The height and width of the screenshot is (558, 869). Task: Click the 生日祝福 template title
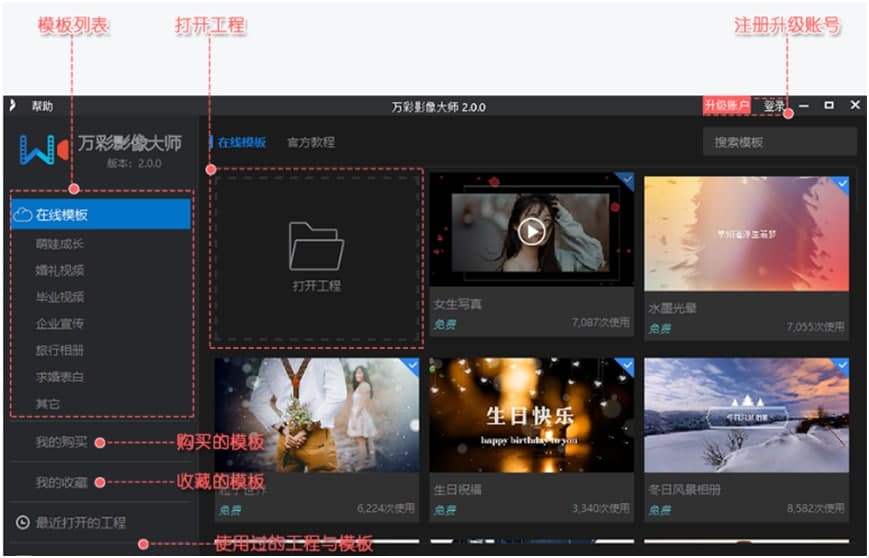[457, 489]
